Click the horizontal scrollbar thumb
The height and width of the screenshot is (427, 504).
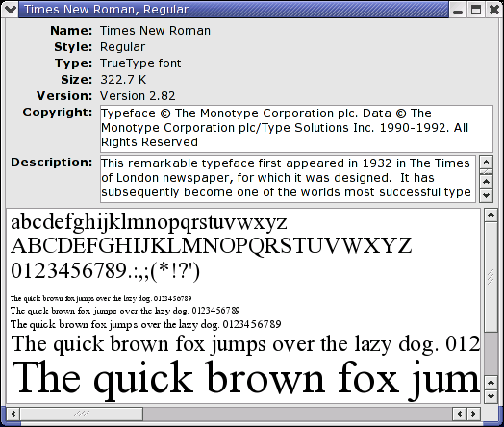82,414
